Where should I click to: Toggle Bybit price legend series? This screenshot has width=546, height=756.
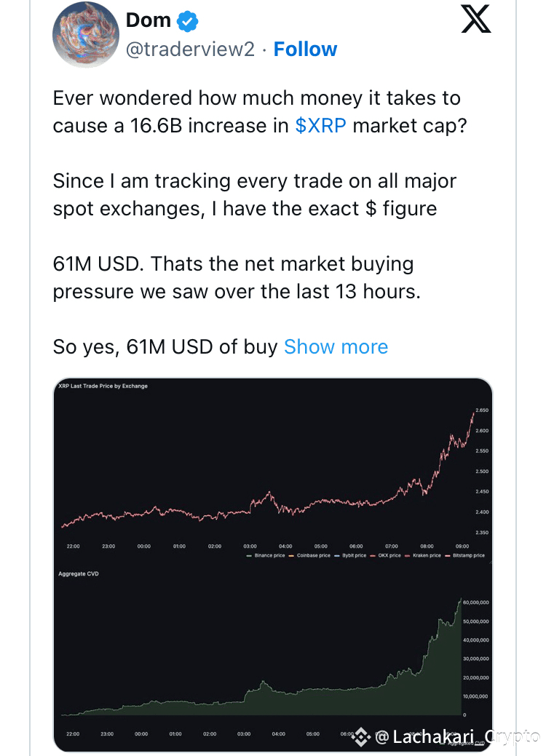pyautogui.click(x=350, y=555)
